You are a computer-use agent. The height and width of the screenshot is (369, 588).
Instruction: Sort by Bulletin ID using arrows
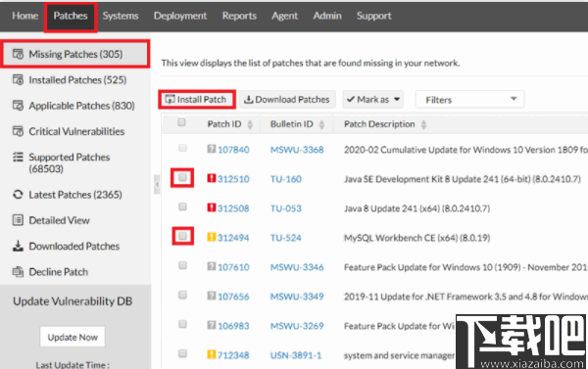click(x=321, y=124)
